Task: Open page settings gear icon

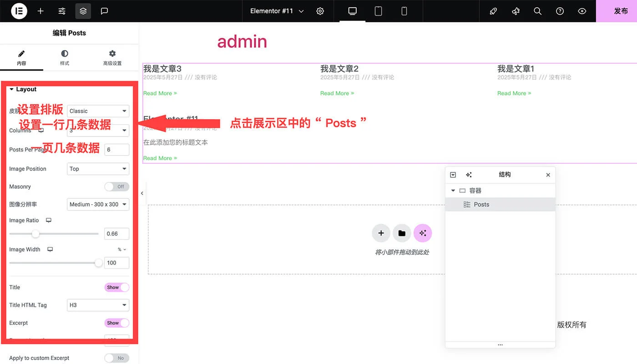Action: [x=320, y=11]
